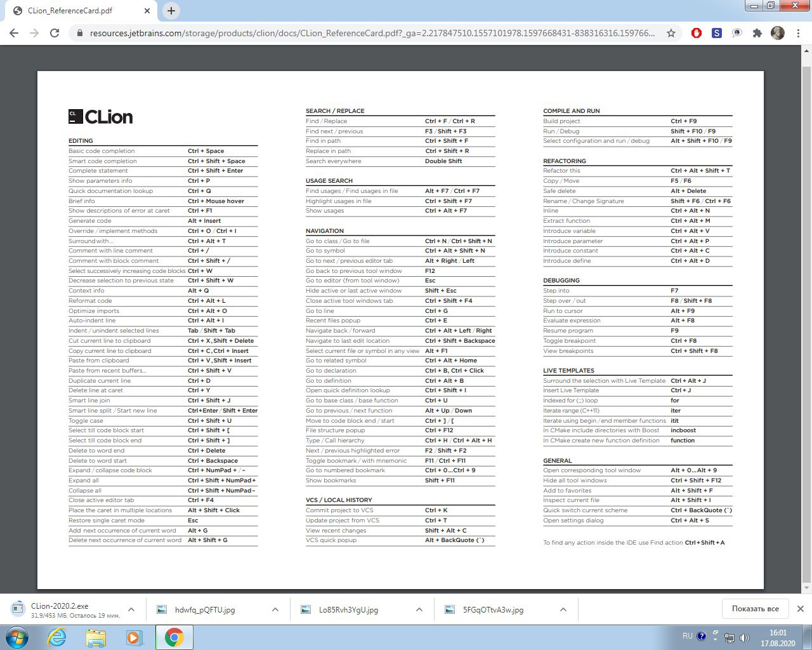This screenshot has height=650, width=812.
Task: Reload the PDF page
Action: [55, 33]
